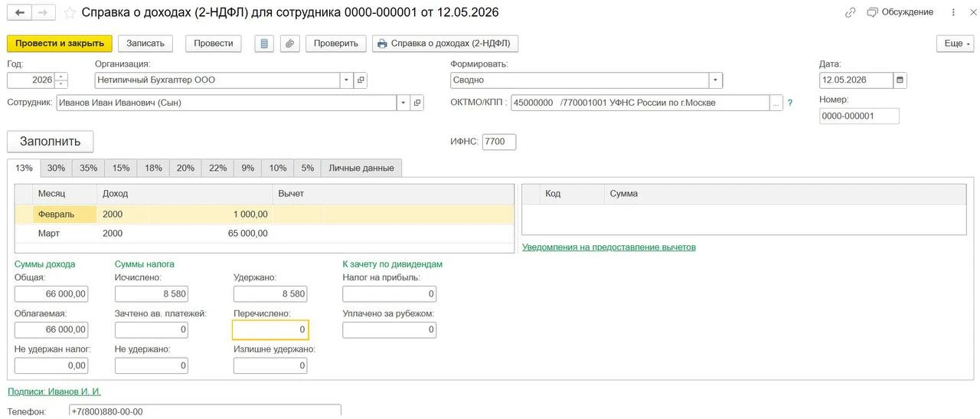Click the Код column header
Screen dimensions: 980x419
coord(572,194)
